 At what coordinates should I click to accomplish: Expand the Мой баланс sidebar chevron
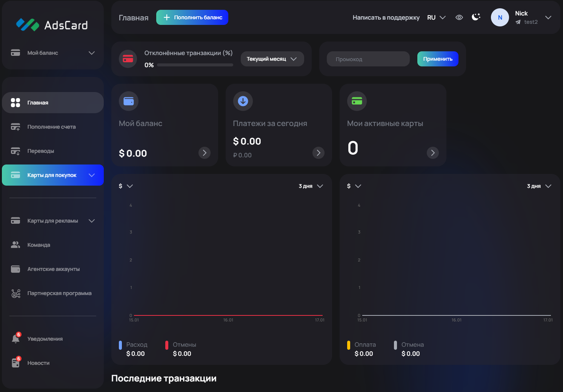point(92,53)
